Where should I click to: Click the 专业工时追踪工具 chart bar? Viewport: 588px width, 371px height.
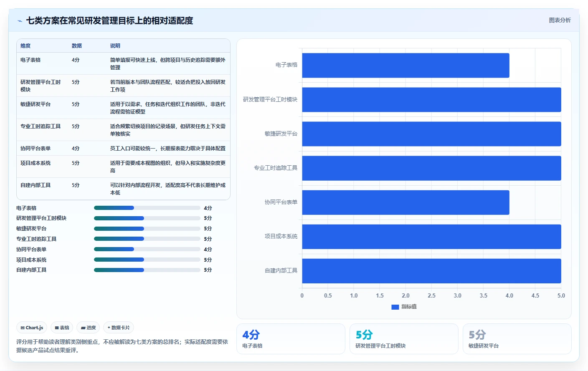431,168
